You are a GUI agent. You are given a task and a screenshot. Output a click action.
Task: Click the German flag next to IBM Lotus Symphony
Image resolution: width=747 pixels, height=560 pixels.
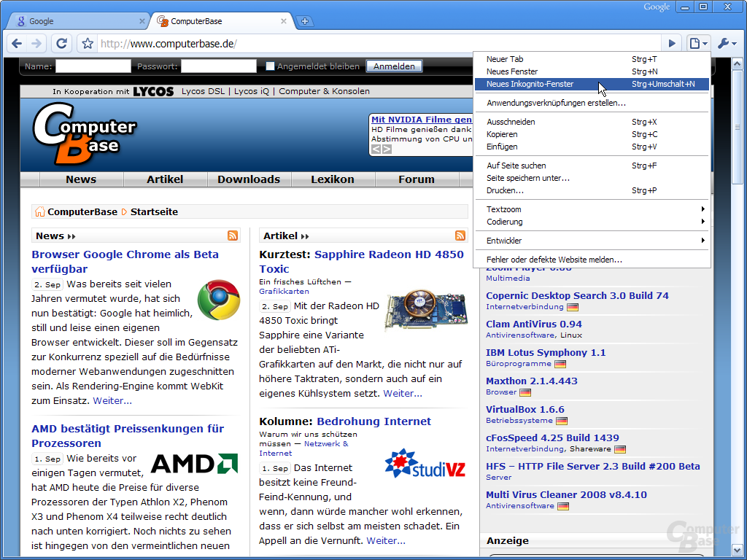tap(560, 364)
